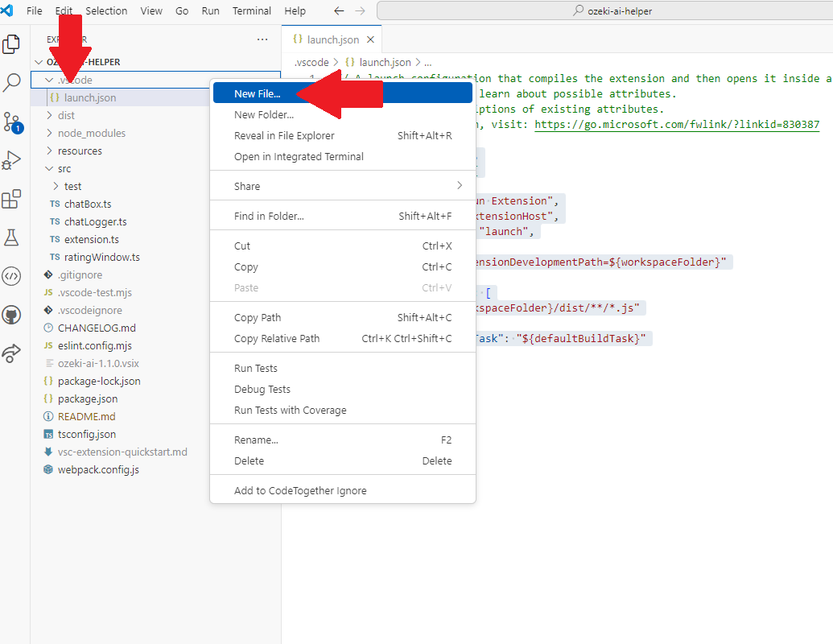Image resolution: width=833 pixels, height=644 pixels.
Task: Expand the dist folder
Action: click(x=49, y=115)
